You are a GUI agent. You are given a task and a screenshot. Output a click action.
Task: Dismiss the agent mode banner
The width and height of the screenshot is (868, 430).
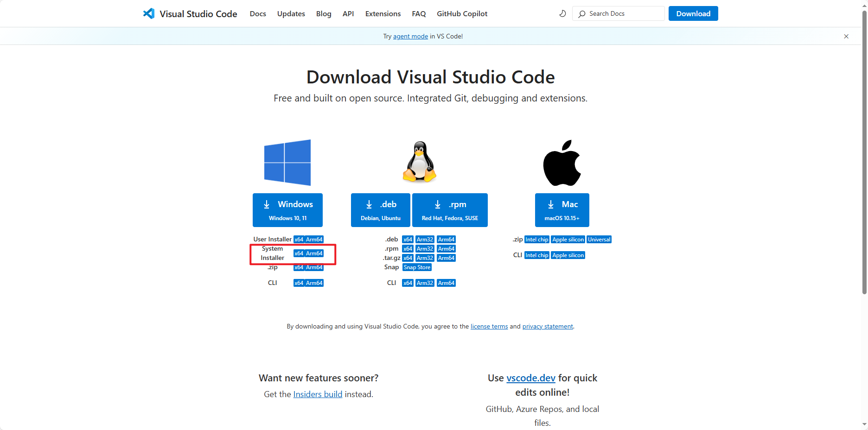pos(846,36)
